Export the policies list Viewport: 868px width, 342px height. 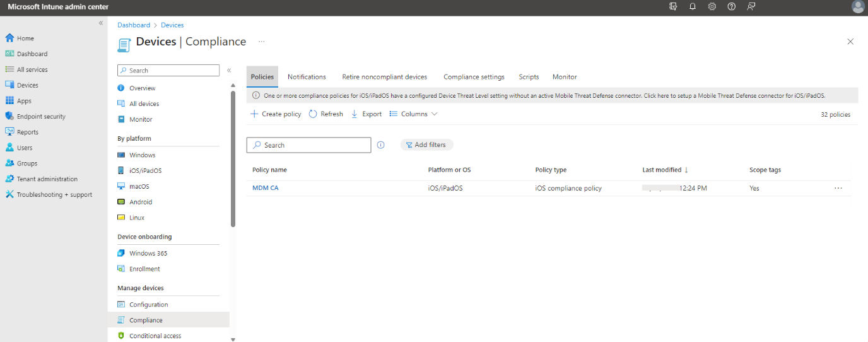366,114
